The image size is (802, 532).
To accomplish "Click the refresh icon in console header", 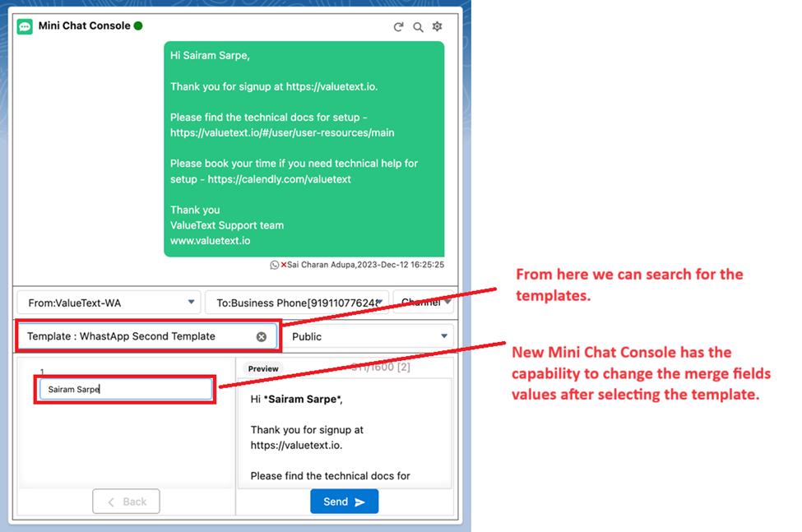I will [x=398, y=26].
